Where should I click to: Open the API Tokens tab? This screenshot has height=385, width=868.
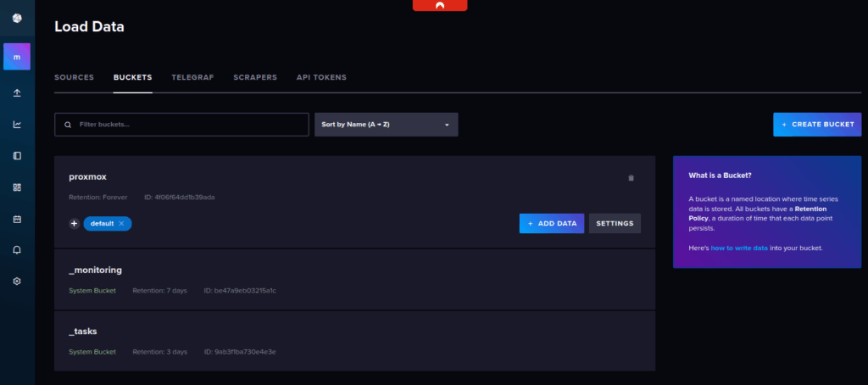321,77
